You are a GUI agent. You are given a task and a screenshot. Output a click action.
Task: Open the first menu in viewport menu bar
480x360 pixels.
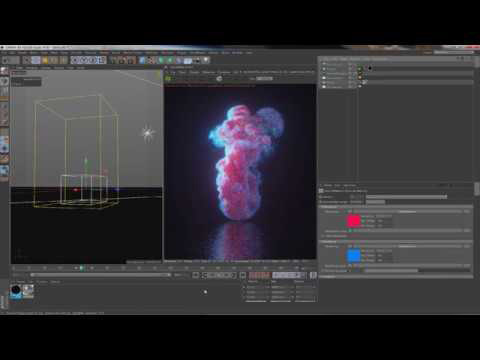tap(19, 68)
